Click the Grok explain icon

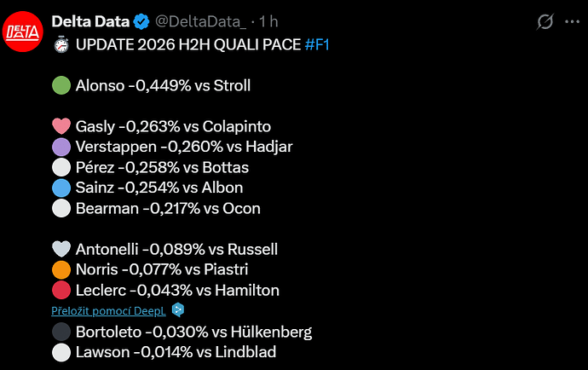[545, 22]
